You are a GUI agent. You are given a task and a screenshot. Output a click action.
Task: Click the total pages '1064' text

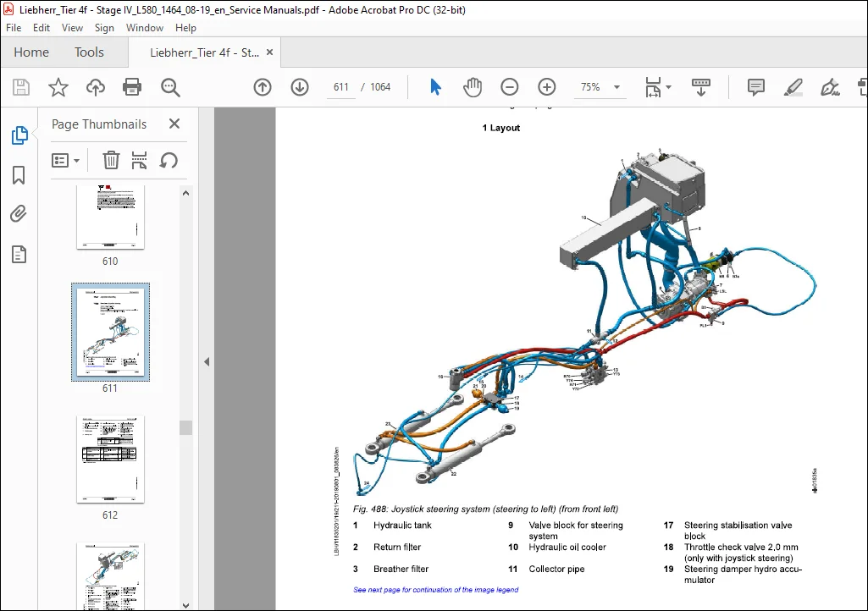pyautogui.click(x=380, y=87)
